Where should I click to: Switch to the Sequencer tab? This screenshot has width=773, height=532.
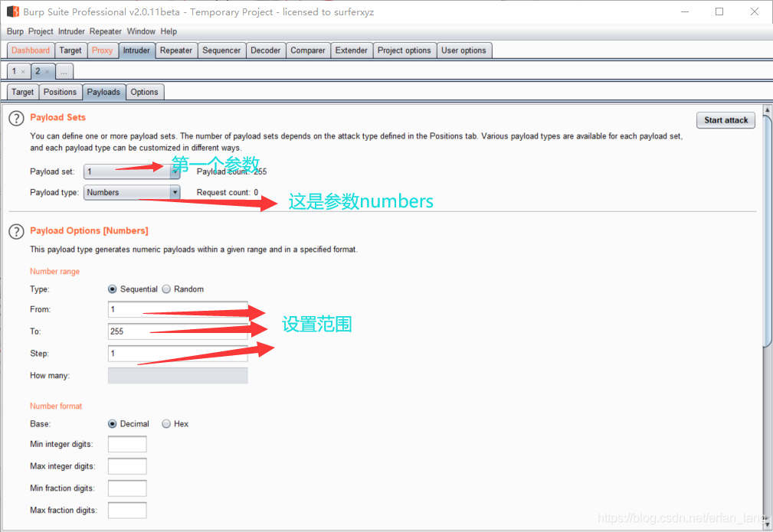[x=221, y=51]
